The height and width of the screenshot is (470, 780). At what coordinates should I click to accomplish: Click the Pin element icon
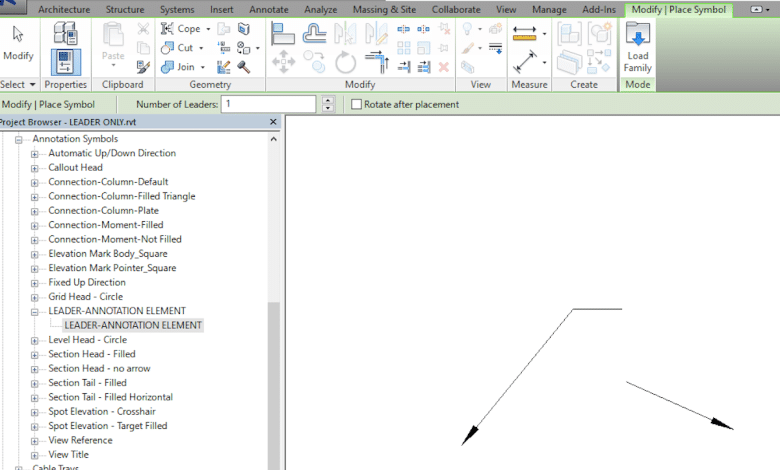point(443,48)
